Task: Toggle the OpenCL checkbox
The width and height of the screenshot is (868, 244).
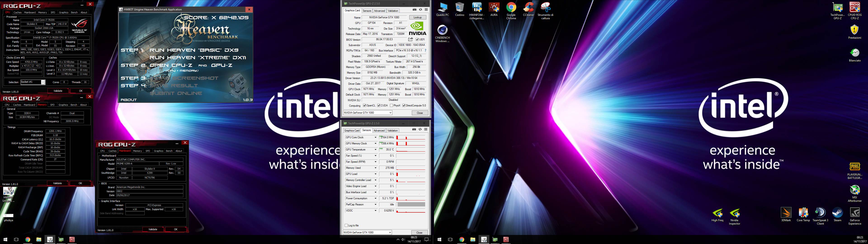Action: coord(365,106)
